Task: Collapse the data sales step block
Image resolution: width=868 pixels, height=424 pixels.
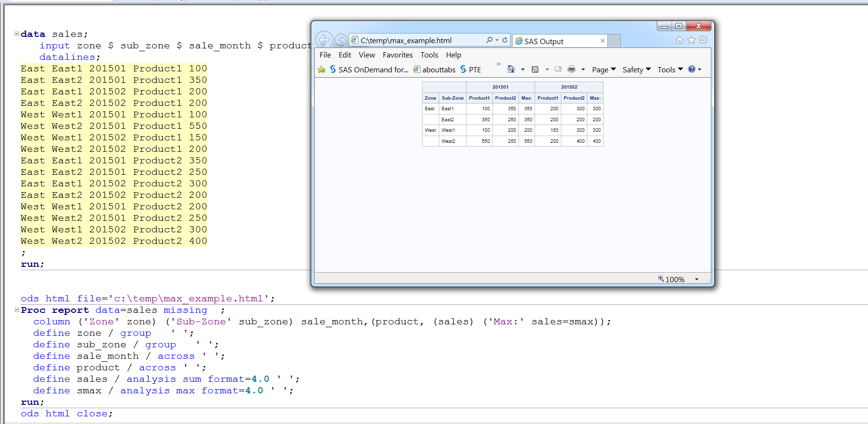Action: coord(17,34)
